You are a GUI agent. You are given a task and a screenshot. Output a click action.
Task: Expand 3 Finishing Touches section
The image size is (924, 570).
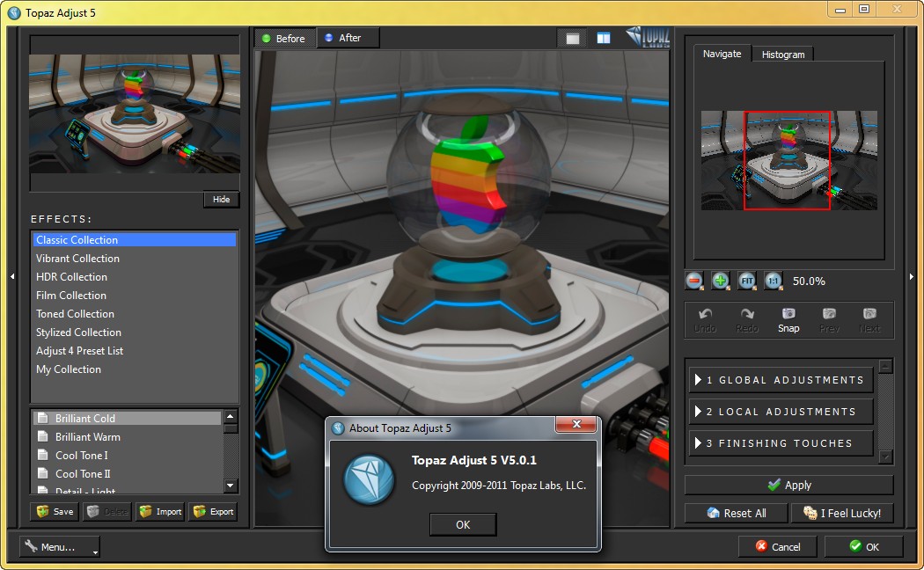[781, 442]
